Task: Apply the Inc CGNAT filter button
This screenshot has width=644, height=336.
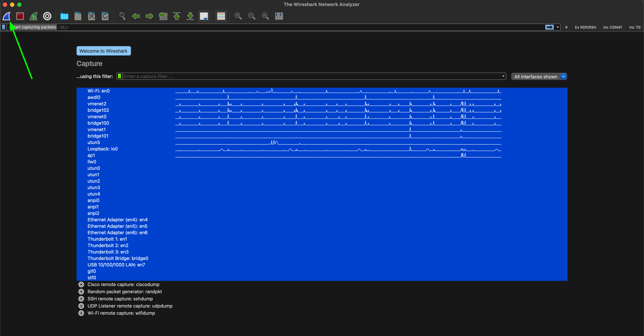Action: click(x=613, y=27)
